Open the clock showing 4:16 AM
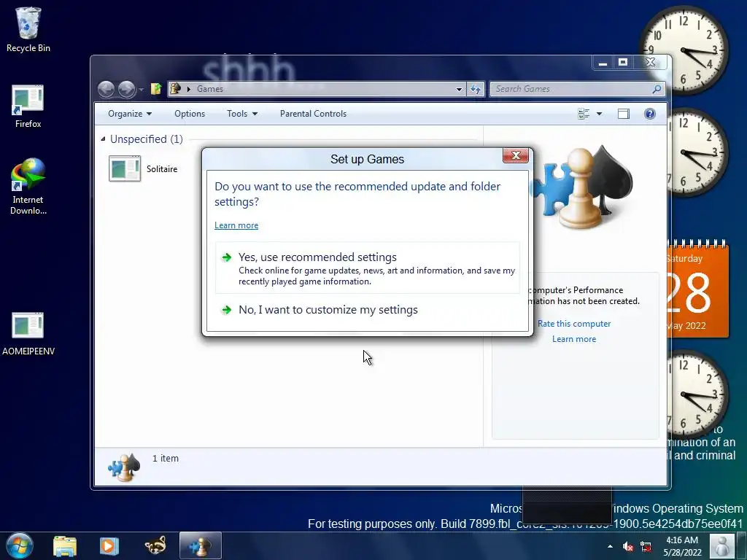This screenshot has height=560, width=747. tap(682, 546)
